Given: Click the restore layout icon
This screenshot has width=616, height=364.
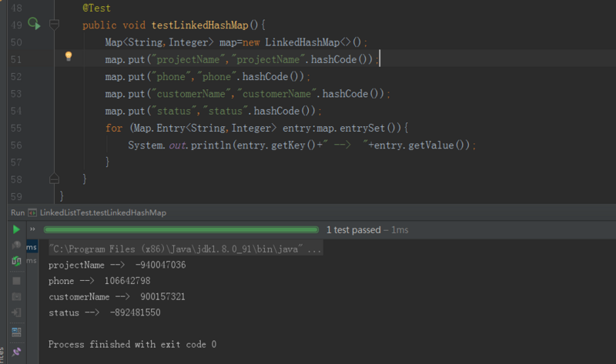Looking at the screenshot, I should (16, 332).
